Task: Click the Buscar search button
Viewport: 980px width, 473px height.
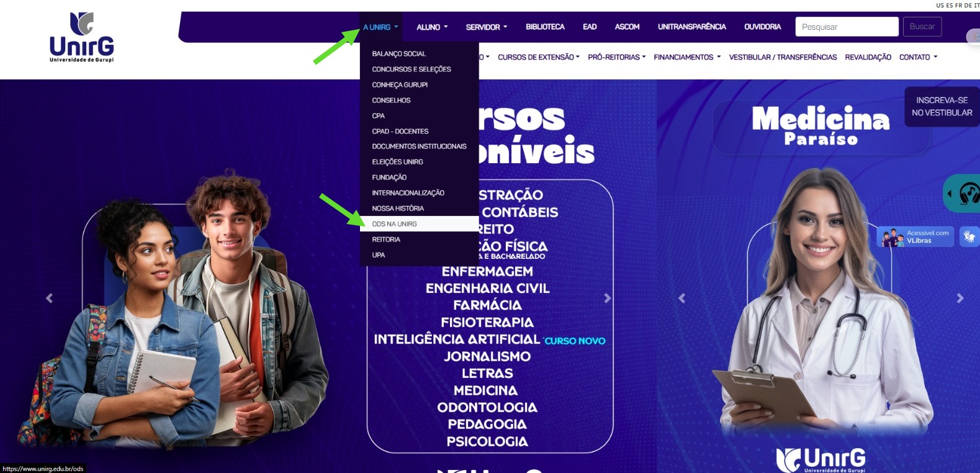Action: tap(922, 27)
